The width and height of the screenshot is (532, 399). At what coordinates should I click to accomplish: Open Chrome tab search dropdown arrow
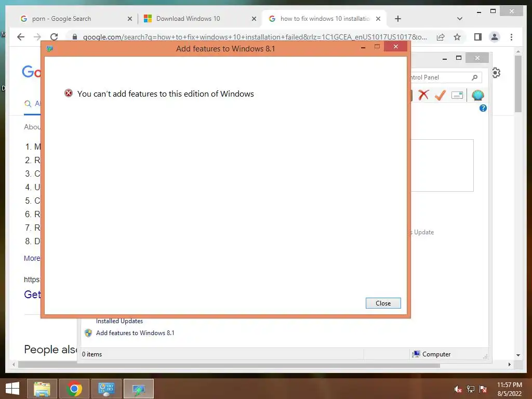coord(460,19)
